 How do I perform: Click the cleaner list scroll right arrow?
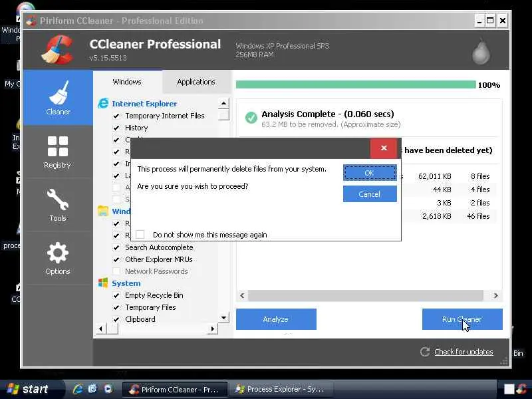(x=212, y=329)
